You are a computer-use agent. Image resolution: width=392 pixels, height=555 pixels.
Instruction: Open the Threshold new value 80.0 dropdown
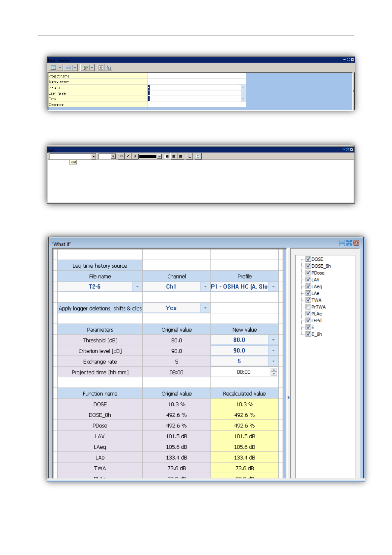pos(273,340)
